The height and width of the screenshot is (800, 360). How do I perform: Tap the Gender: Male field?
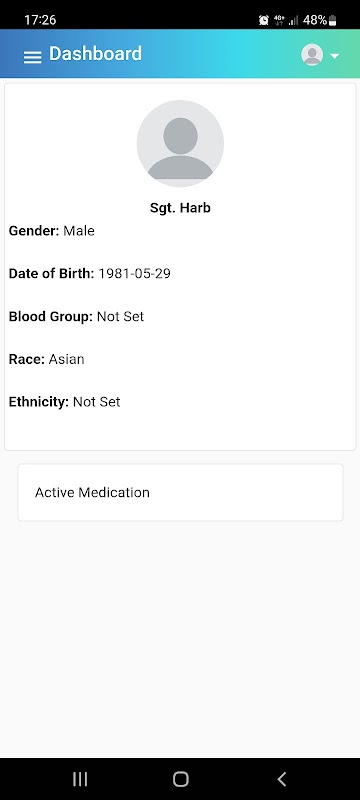(x=52, y=231)
